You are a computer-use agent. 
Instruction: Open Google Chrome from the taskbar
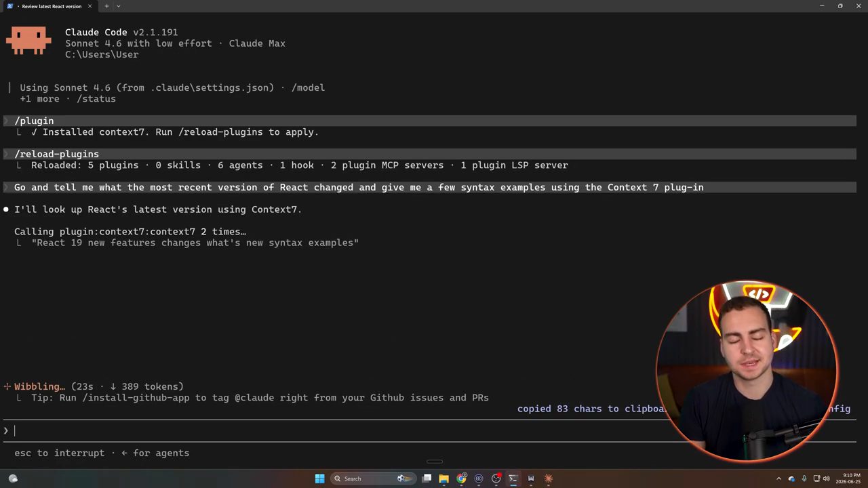click(462, 479)
